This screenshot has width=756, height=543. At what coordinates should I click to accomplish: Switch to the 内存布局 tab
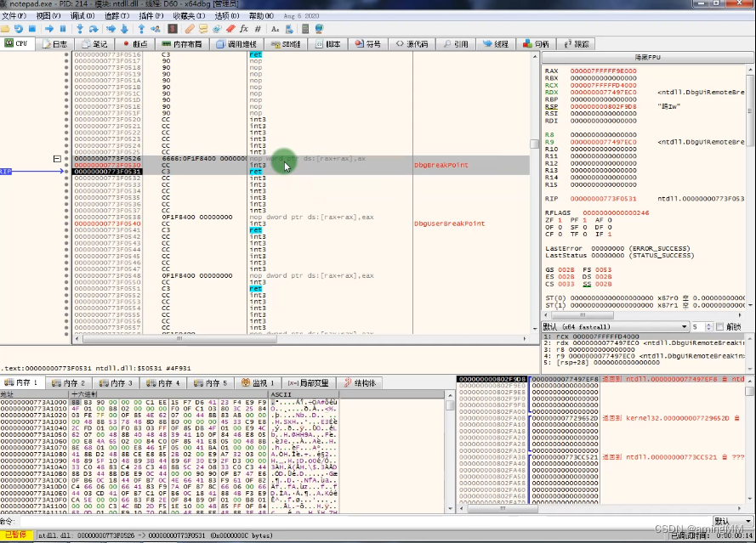click(x=182, y=44)
